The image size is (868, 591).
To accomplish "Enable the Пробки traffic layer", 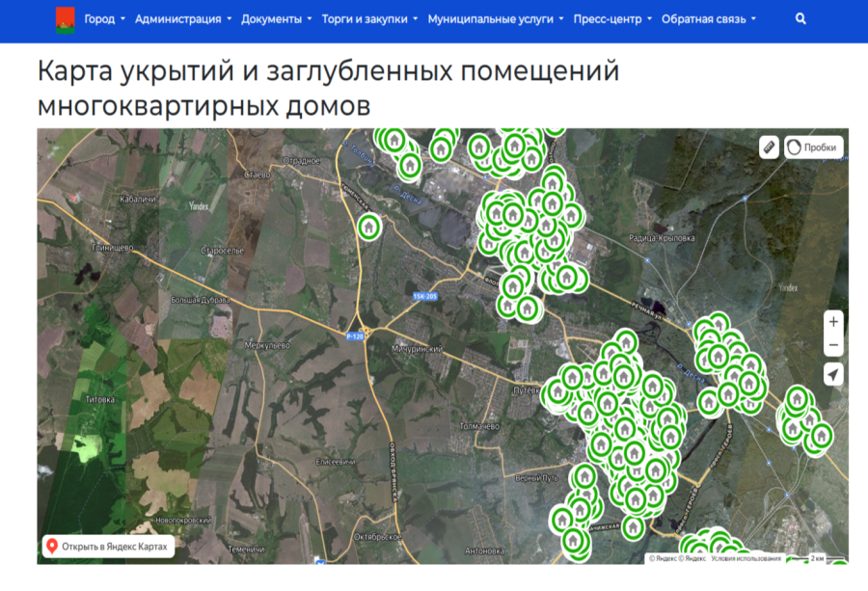I will [x=813, y=147].
